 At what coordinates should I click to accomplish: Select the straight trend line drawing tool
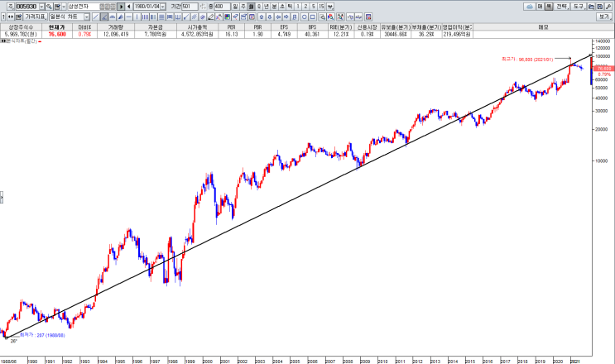(x=96, y=17)
